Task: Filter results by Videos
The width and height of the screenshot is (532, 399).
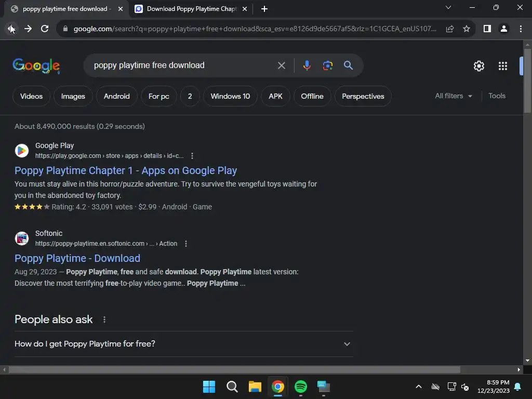Action: 31,96
